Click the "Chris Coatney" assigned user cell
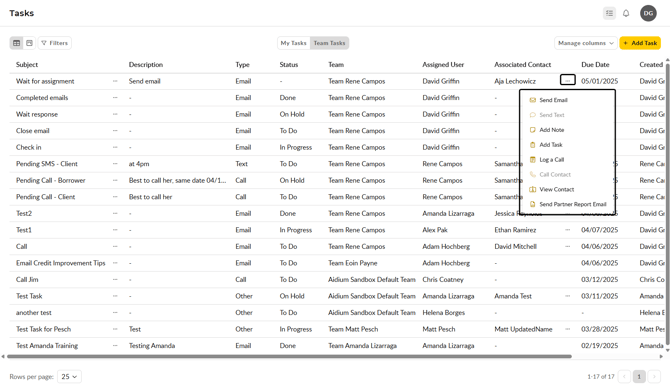670x391 pixels. click(443, 279)
